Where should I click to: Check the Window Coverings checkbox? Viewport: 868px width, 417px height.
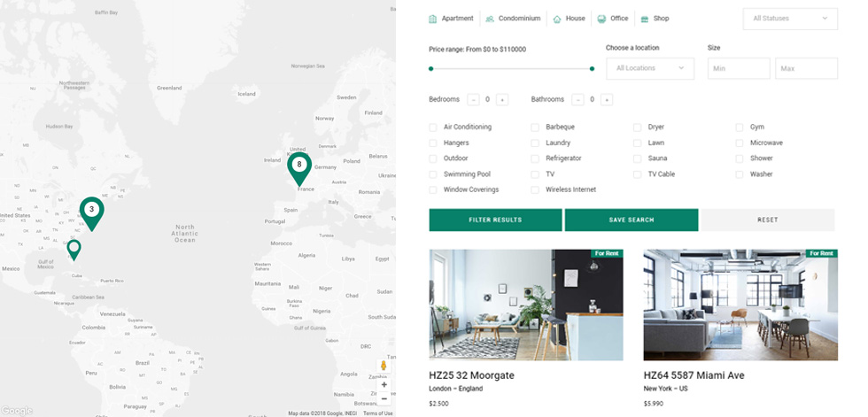[433, 190]
